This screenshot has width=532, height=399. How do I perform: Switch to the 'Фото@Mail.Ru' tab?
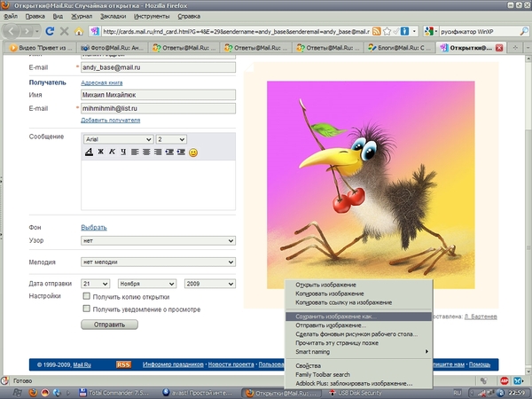113,48
